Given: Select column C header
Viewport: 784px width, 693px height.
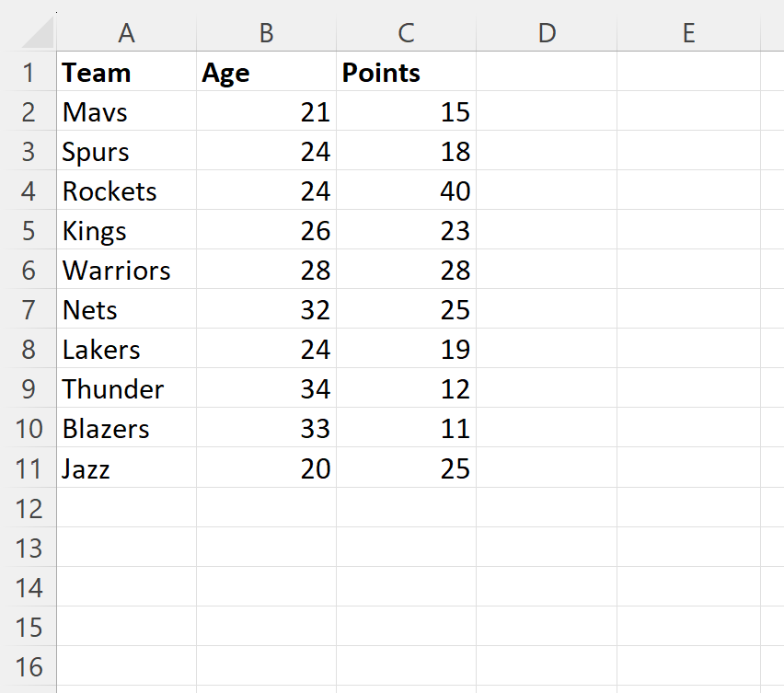Looking at the screenshot, I should pos(406,33).
